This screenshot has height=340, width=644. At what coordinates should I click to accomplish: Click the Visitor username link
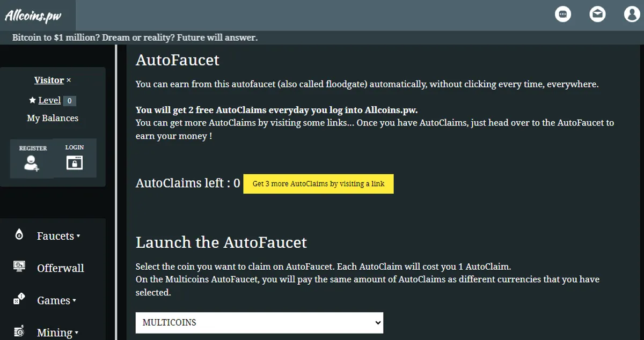pyautogui.click(x=49, y=80)
